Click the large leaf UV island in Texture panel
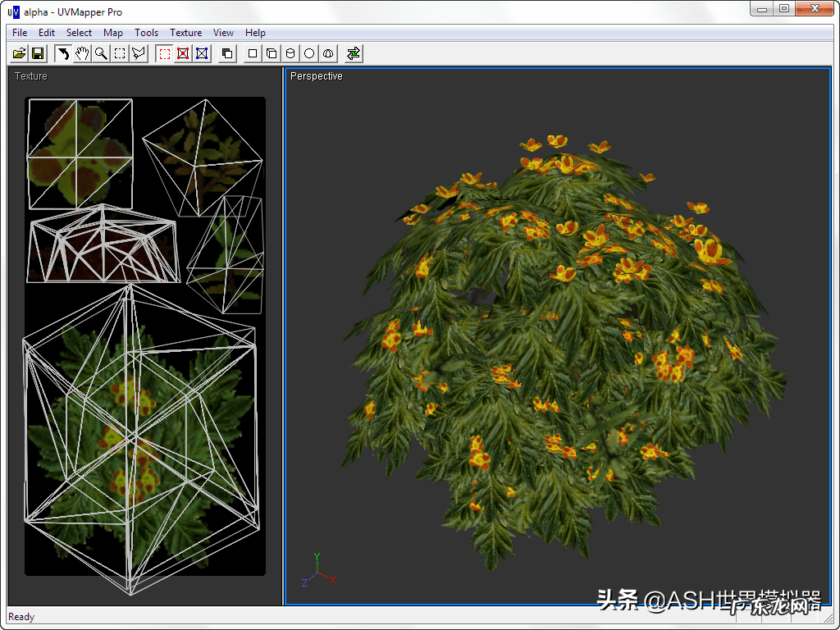This screenshot has height=630, width=840. click(x=139, y=435)
